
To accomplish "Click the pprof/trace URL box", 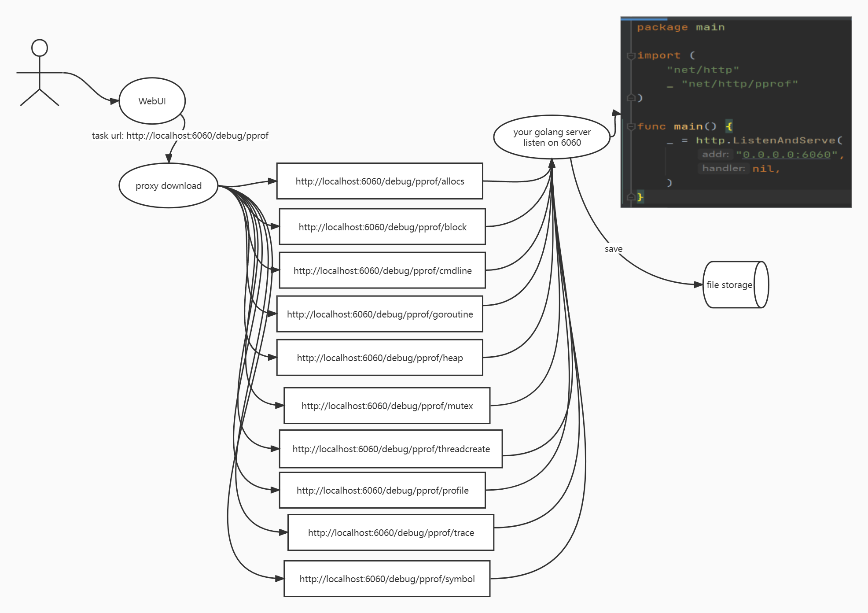I will (390, 532).
